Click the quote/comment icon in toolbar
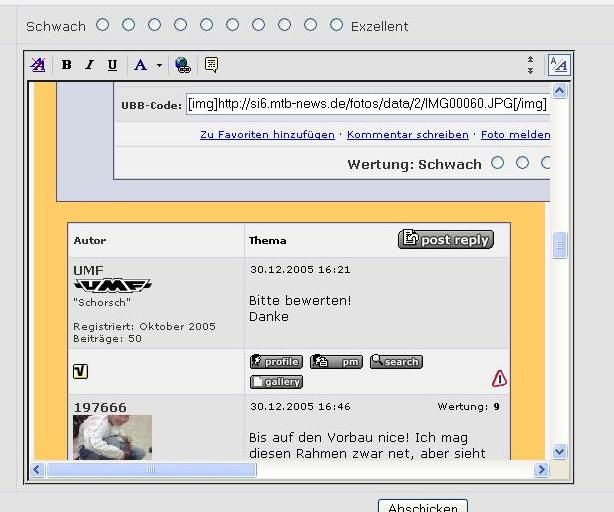 tap(211, 65)
